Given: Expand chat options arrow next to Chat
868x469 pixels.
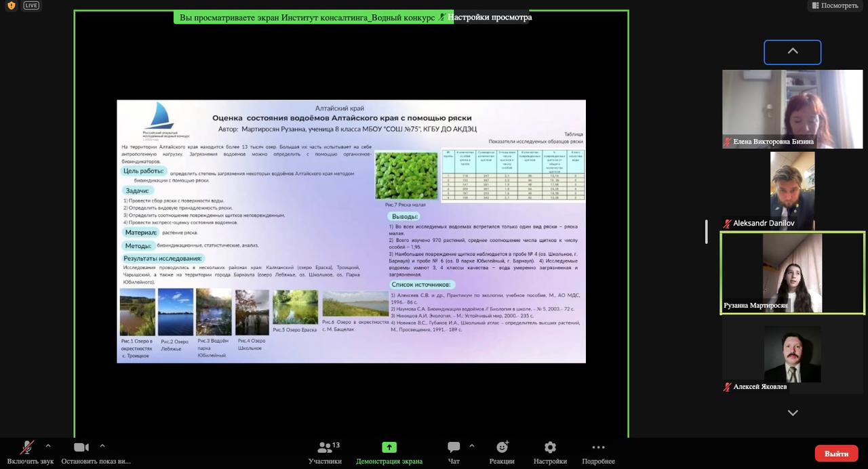Looking at the screenshot, I should pos(472,446).
